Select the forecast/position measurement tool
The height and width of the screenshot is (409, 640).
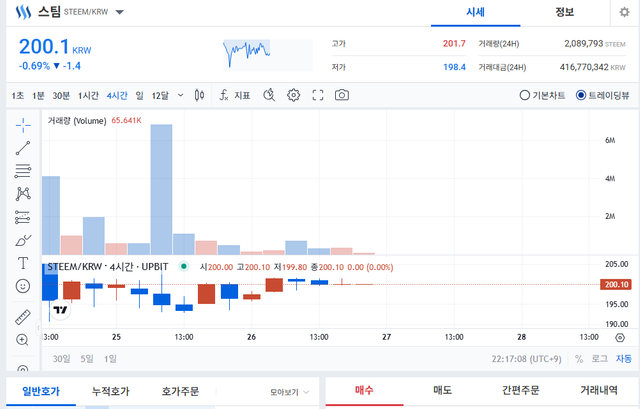coord(23,217)
